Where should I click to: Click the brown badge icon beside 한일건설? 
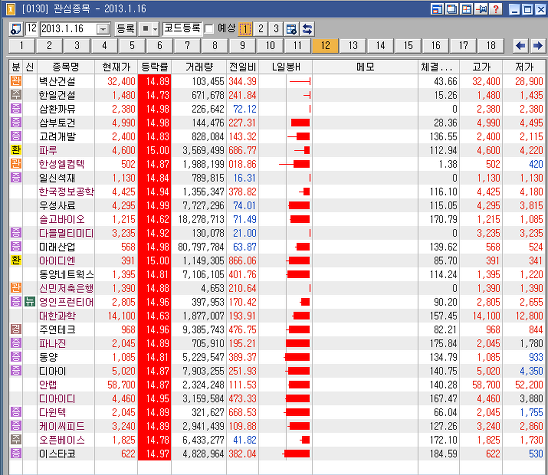pos(16,95)
